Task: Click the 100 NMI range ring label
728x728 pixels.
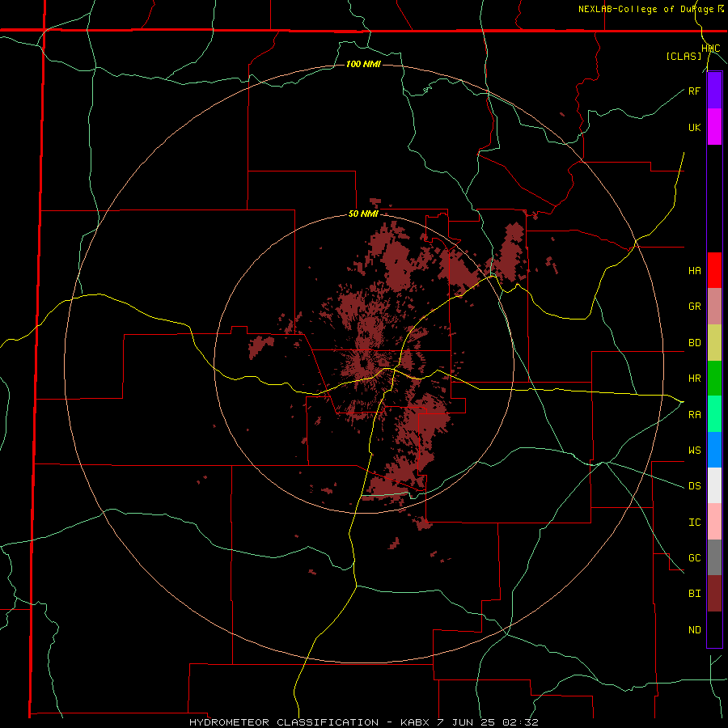Action: click(x=363, y=64)
